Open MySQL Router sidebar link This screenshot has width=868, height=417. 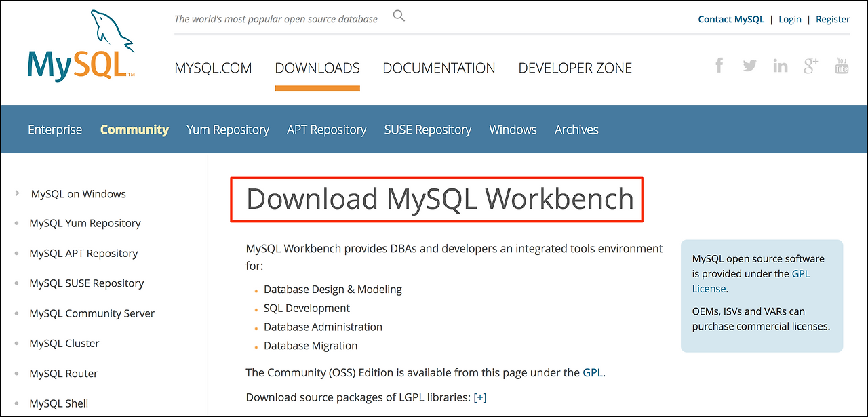click(64, 373)
